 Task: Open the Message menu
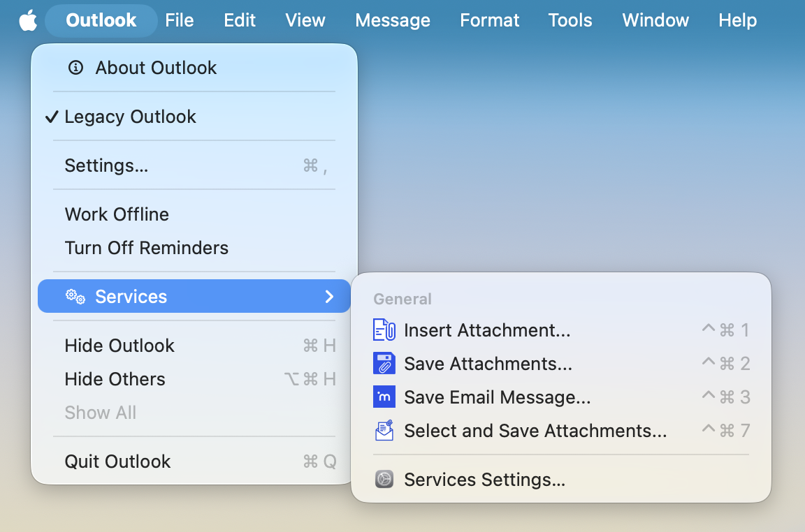point(393,20)
